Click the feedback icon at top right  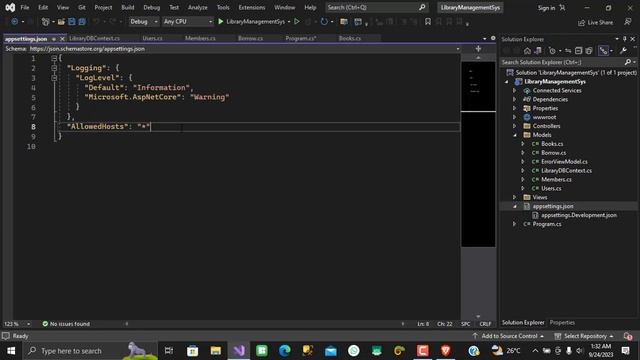[x=628, y=22]
